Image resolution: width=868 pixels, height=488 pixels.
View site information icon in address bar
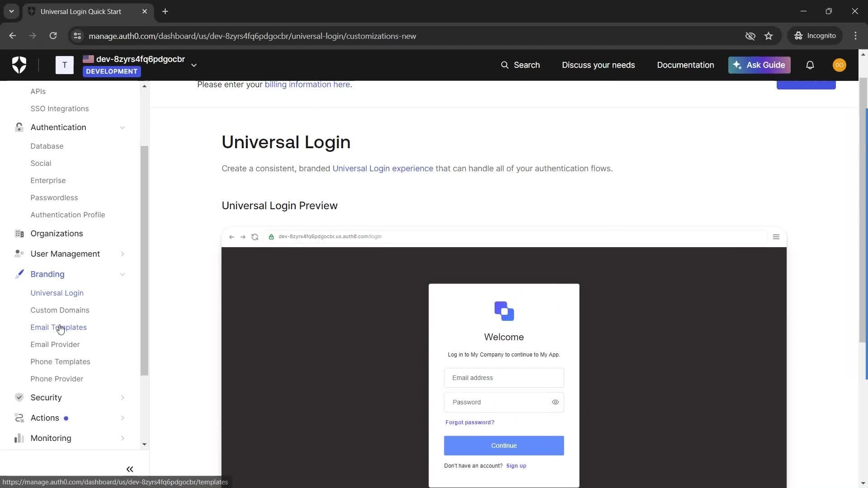(77, 36)
